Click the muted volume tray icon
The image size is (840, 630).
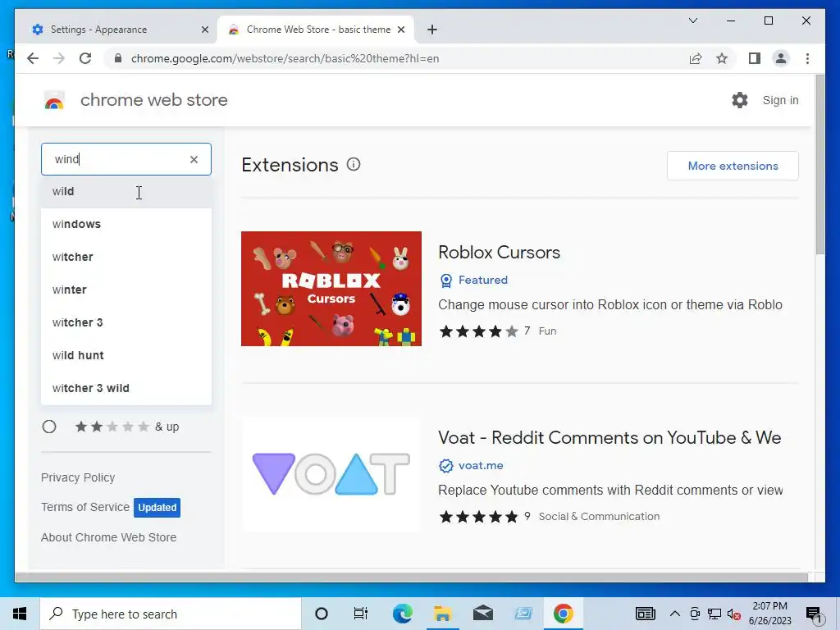pyautogui.click(x=733, y=614)
